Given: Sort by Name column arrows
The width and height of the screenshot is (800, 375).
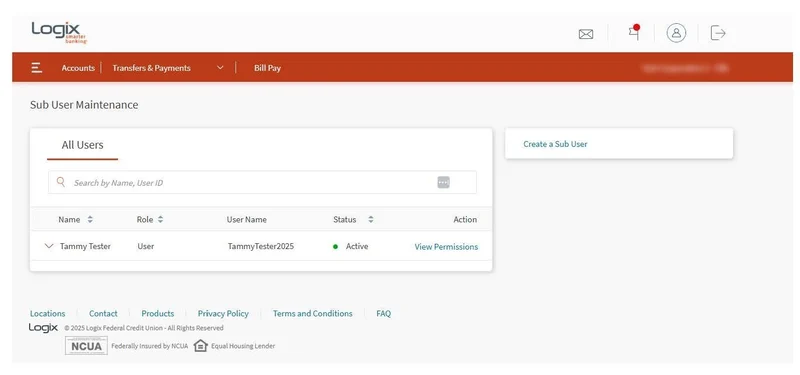Looking at the screenshot, I should 90,219.
